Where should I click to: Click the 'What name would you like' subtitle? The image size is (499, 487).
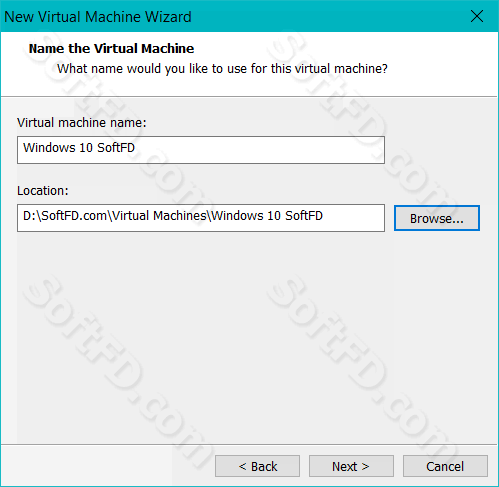(x=222, y=69)
